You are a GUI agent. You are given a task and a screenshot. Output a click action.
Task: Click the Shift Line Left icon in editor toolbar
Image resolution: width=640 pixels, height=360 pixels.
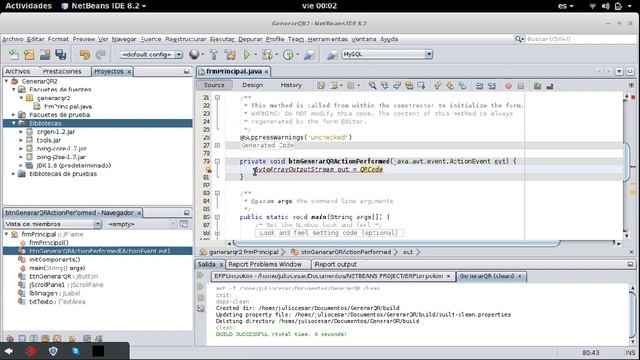click(x=479, y=86)
